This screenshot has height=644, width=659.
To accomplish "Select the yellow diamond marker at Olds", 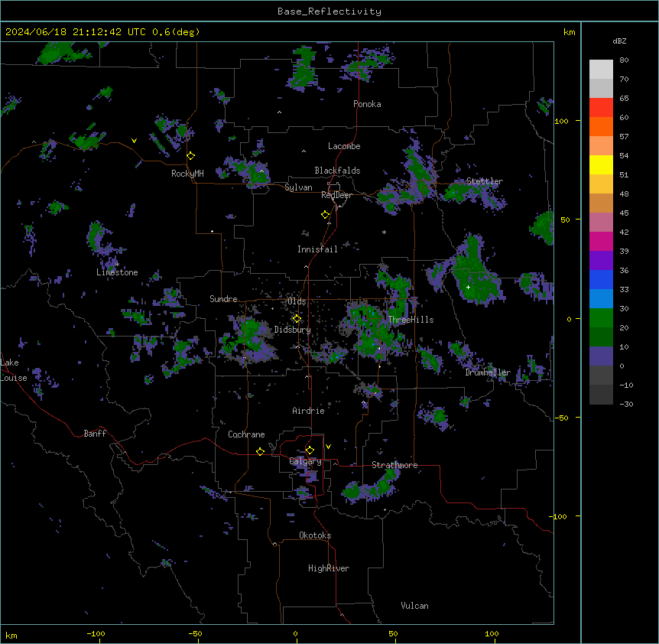I will tap(297, 319).
